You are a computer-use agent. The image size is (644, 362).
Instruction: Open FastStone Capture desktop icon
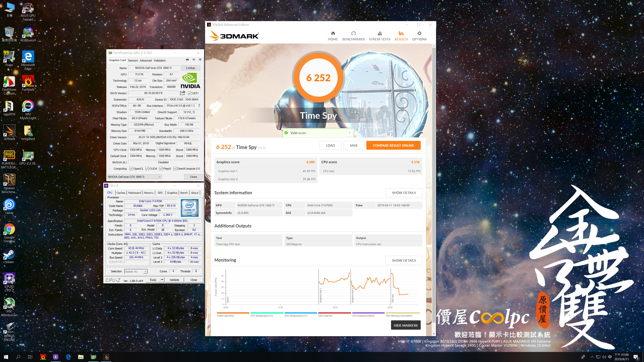tap(9, 85)
